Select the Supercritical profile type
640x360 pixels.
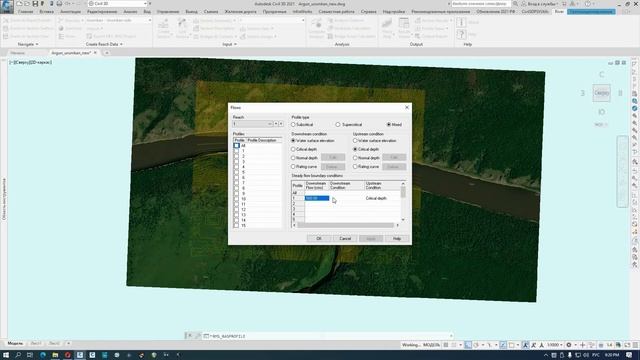[x=338, y=124]
